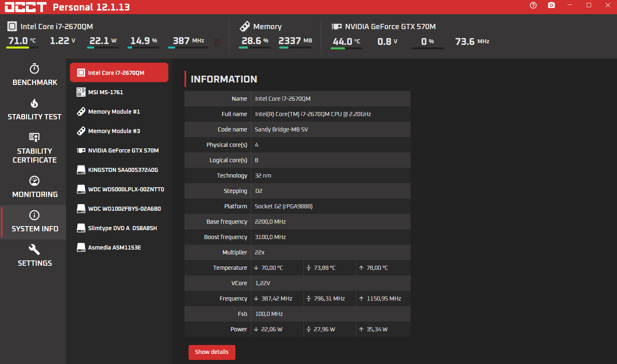Click the 32 nm technology value

263,176
